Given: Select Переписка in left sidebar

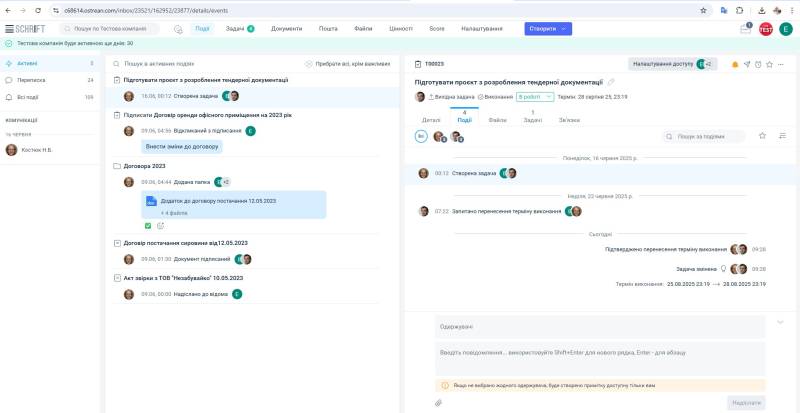Looking at the screenshot, I should (x=49, y=80).
